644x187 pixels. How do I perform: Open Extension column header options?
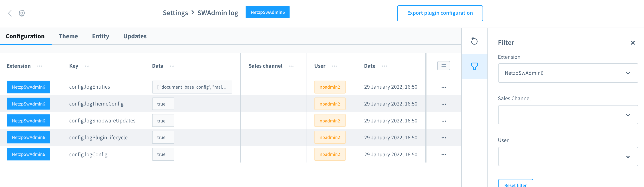(x=40, y=66)
